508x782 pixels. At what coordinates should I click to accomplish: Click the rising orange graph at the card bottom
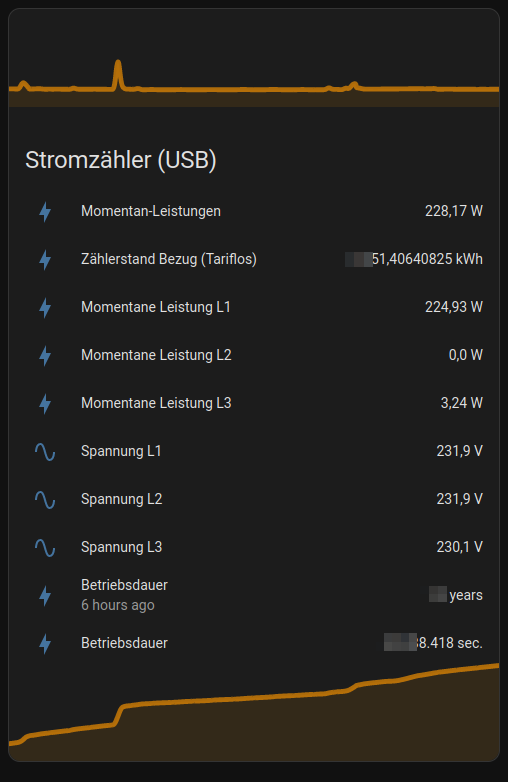click(x=254, y=711)
